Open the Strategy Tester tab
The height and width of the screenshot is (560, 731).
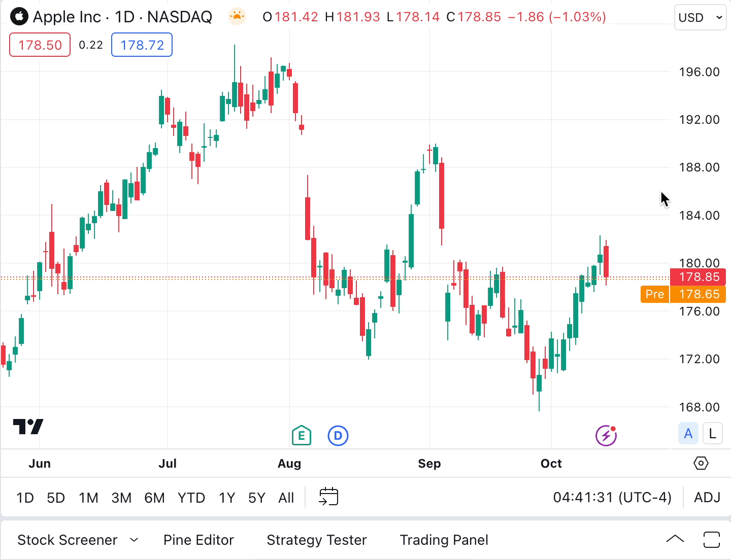[x=317, y=540]
